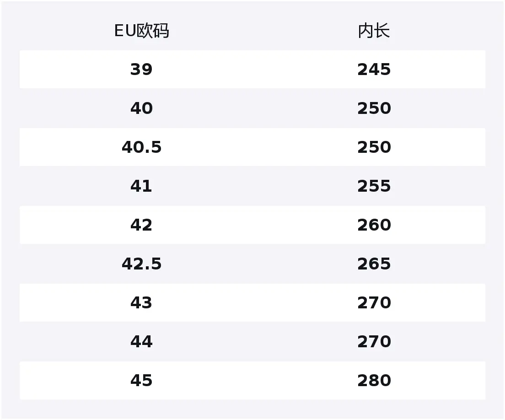Select the EU size 40.5 cell
505x420 pixels.
pyautogui.click(x=141, y=147)
